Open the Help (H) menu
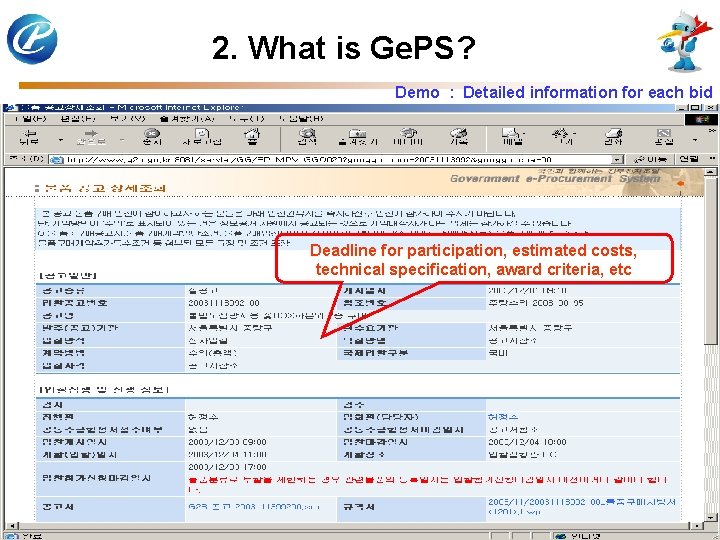 pos(301,119)
